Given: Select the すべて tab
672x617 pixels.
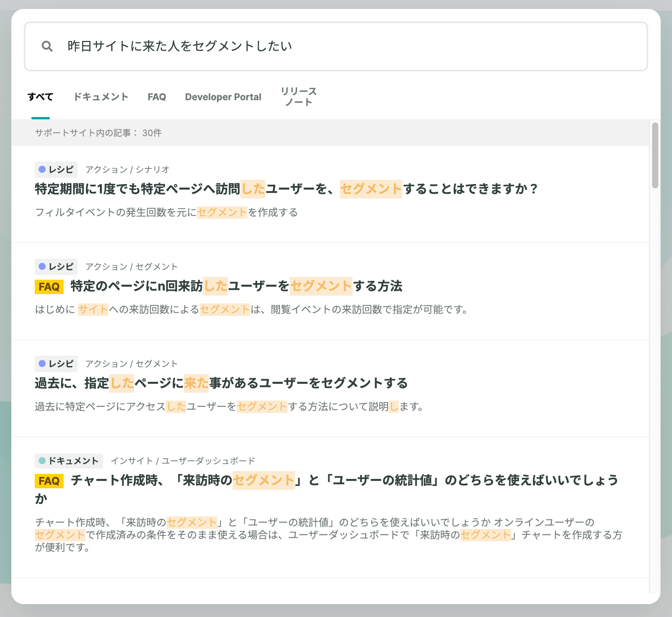Looking at the screenshot, I should click(40, 97).
